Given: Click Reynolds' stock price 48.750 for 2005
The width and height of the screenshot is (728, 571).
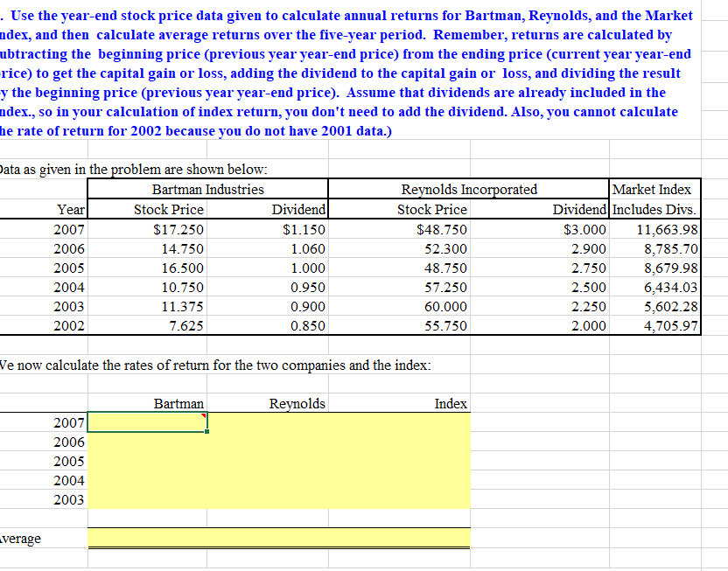Looking at the screenshot, I should (437, 268).
